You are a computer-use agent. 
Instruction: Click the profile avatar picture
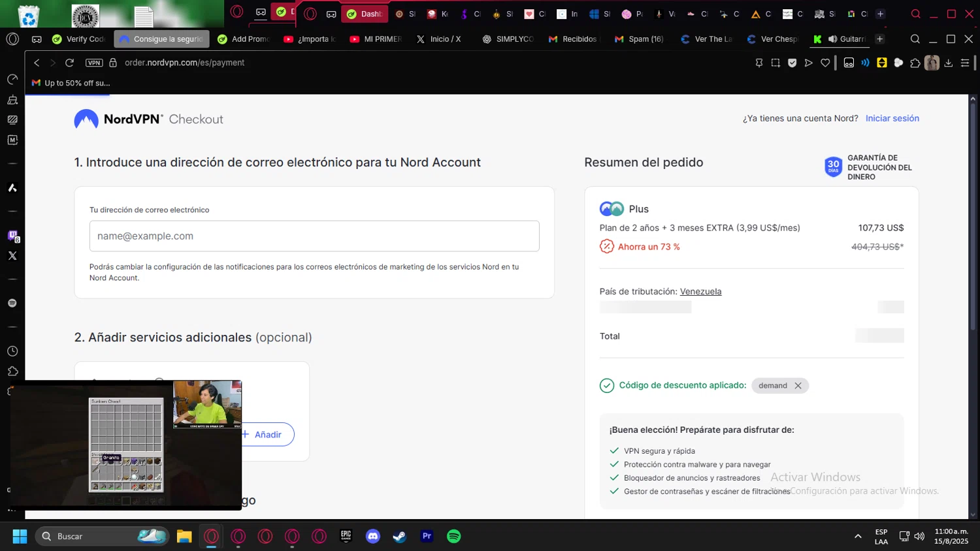click(x=932, y=63)
